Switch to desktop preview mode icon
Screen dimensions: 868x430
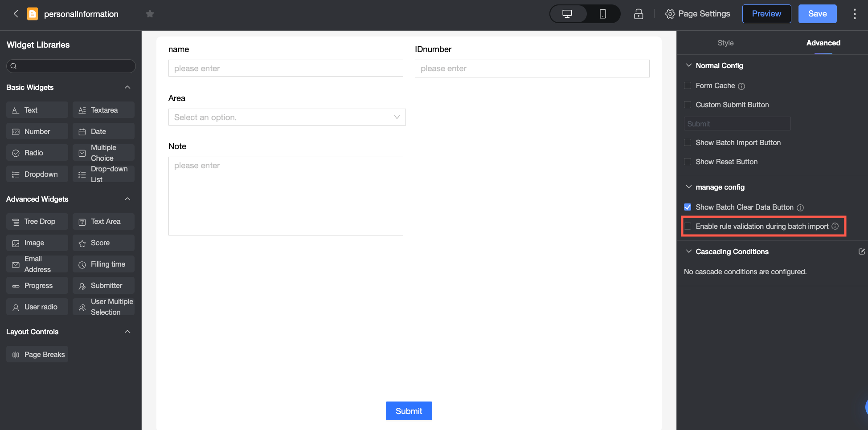[x=568, y=14]
